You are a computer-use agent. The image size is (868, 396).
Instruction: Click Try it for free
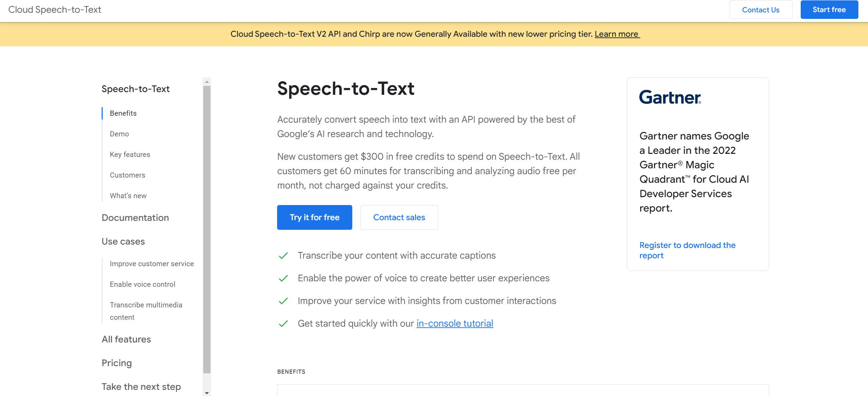314,217
